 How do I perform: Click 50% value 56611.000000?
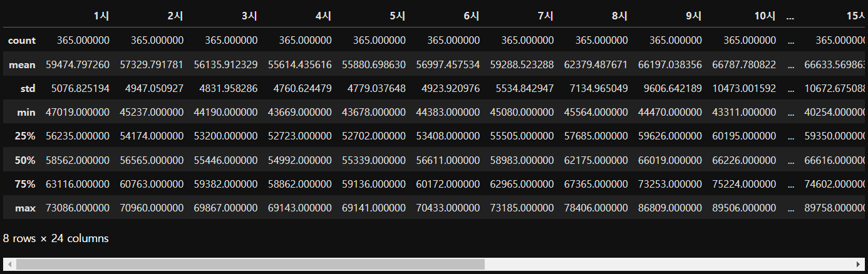point(448,161)
